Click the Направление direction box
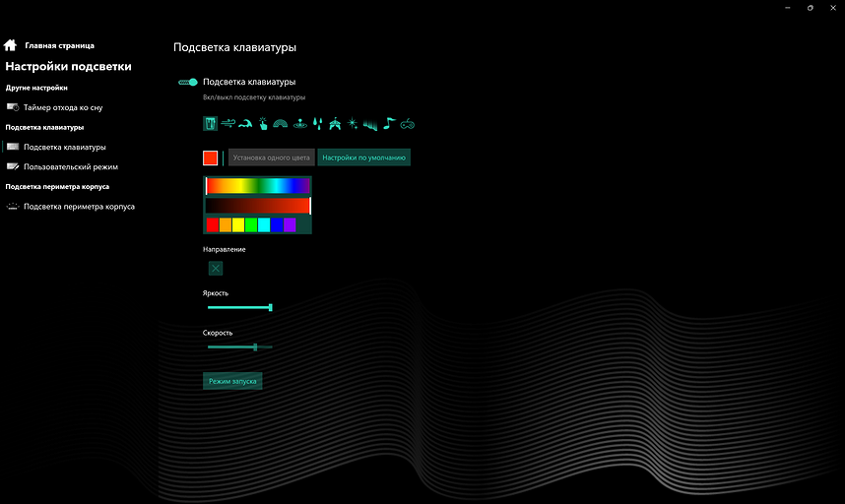This screenshot has width=845, height=504. (x=216, y=268)
